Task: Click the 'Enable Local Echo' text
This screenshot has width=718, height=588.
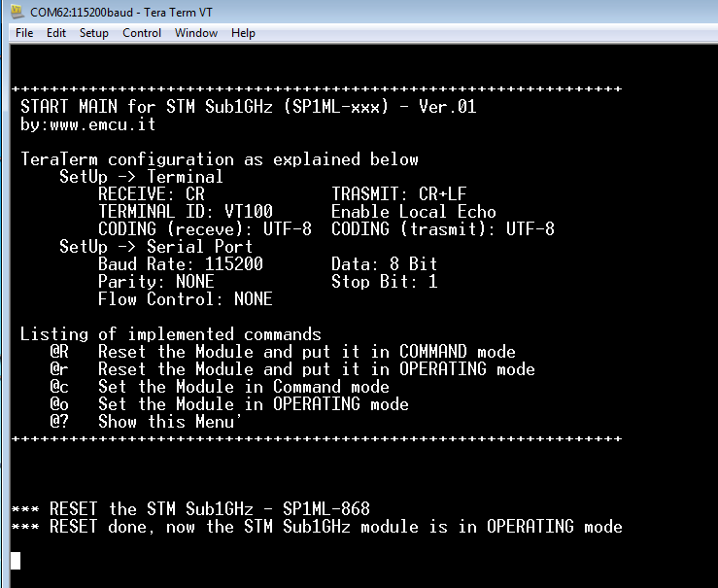Action: pyautogui.click(x=414, y=212)
